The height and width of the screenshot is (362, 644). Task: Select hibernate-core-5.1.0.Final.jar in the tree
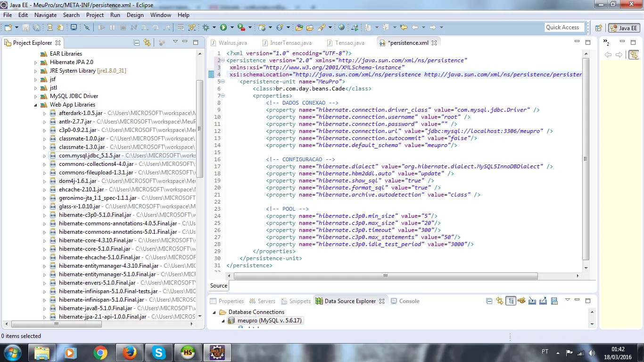(94, 249)
